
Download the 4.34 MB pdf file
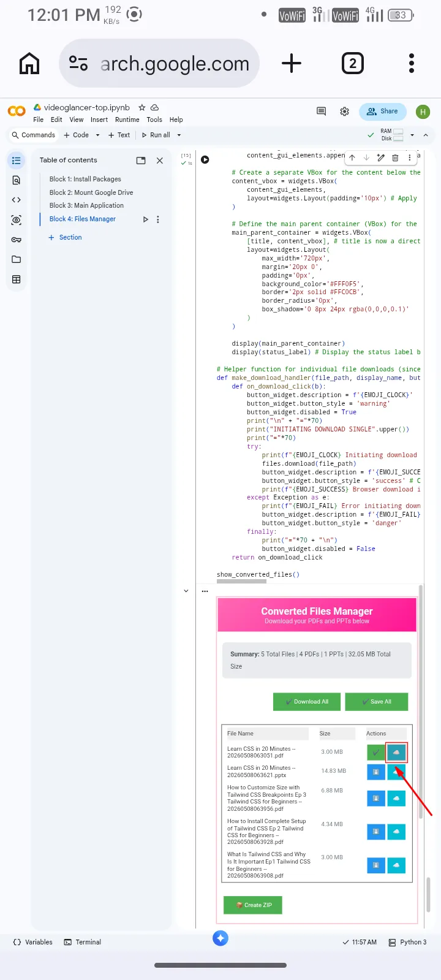[x=376, y=832]
